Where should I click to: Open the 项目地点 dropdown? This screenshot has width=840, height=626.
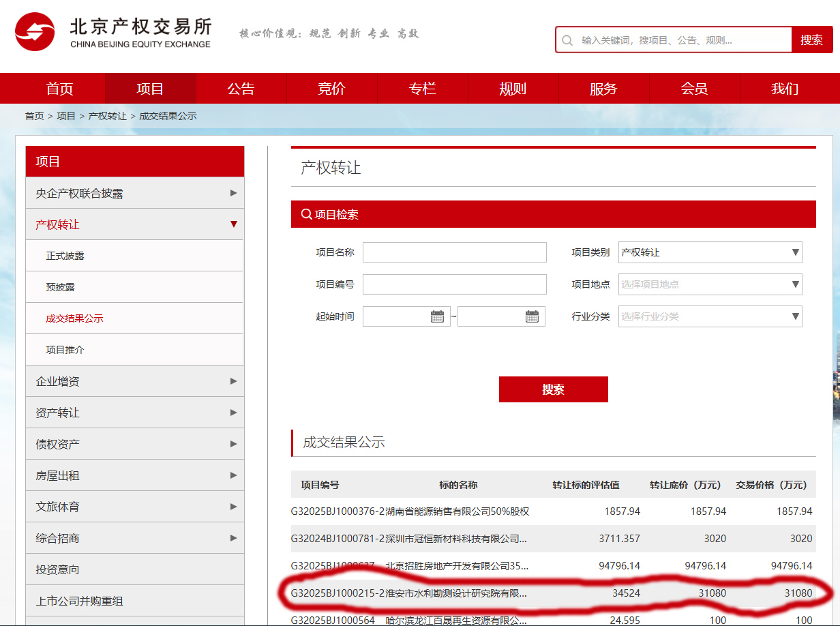(x=710, y=284)
